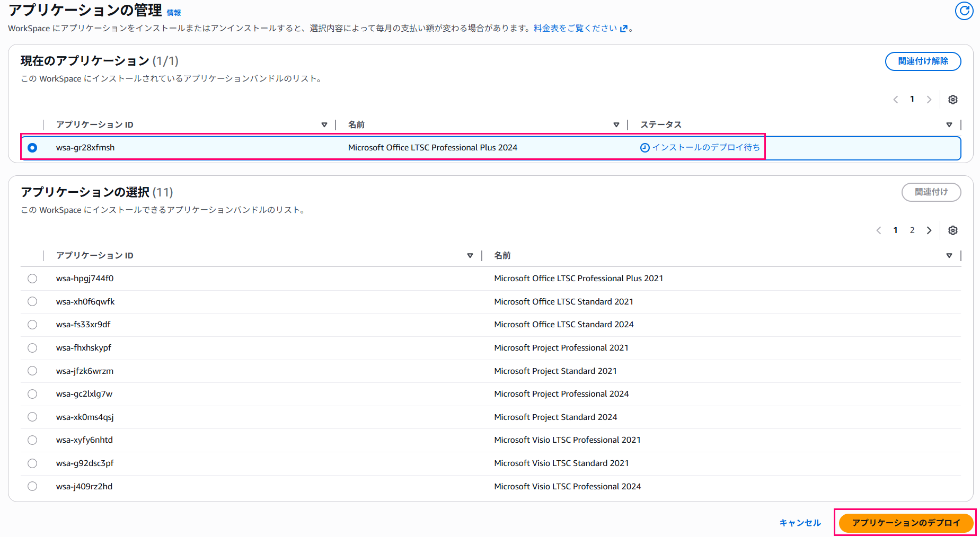Click previous page arrow in current applications table
980x537 pixels.
895,99
